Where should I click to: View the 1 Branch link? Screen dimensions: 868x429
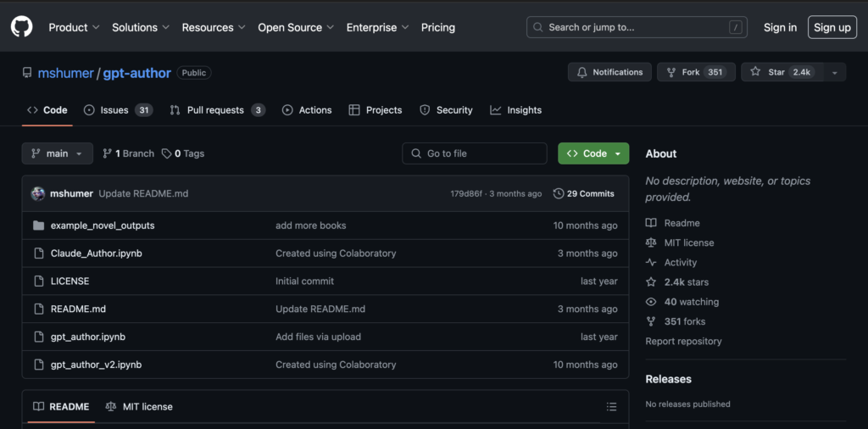(129, 153)
